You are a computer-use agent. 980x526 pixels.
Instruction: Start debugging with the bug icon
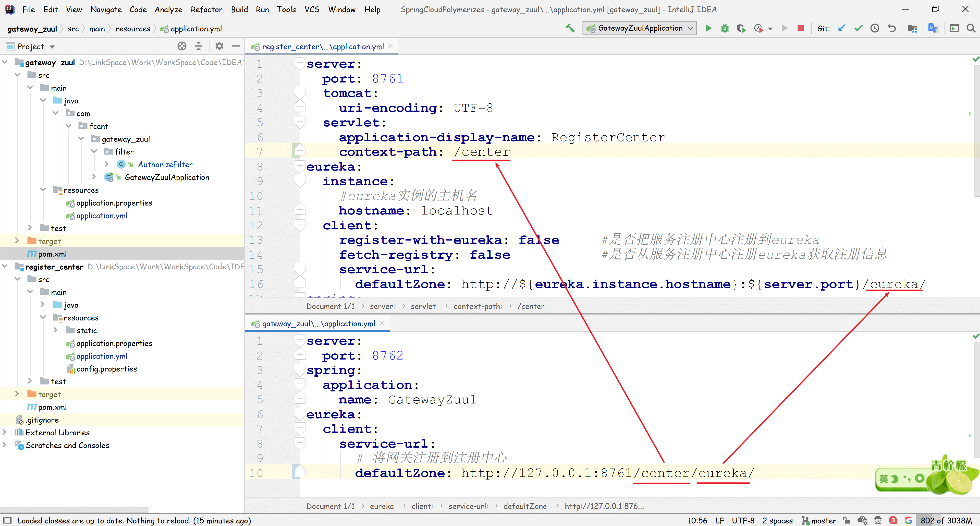[724, 28]
